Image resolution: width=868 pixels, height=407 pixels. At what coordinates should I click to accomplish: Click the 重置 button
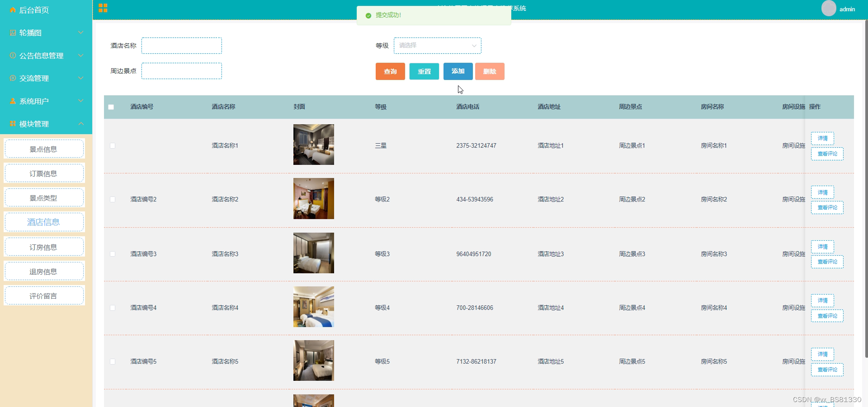pyautogui.click(x=424, y=71)
